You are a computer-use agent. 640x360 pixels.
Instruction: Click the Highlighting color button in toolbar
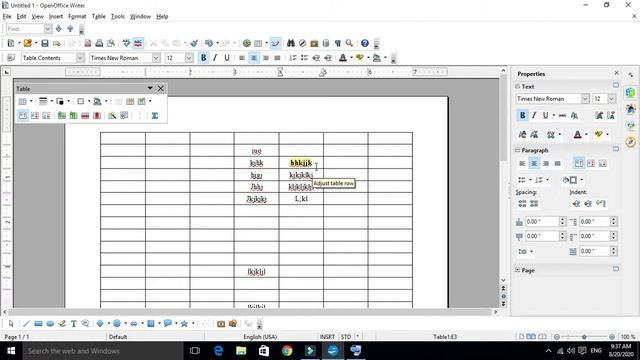coord(360,58)
